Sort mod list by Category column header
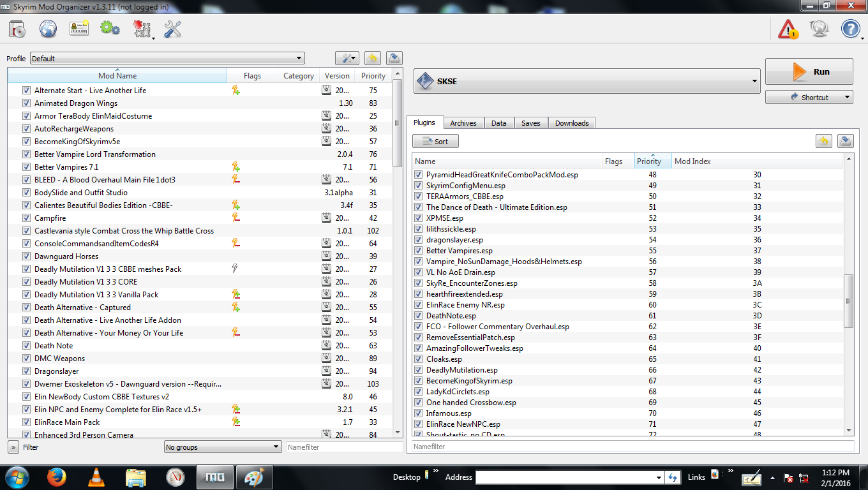 click(x=299, y=75)
